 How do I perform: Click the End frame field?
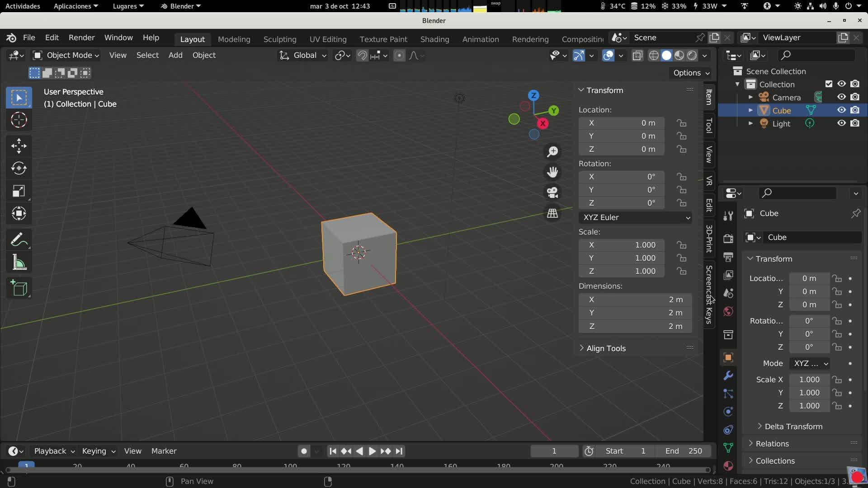pyautogui.click(x=683, y=451)
